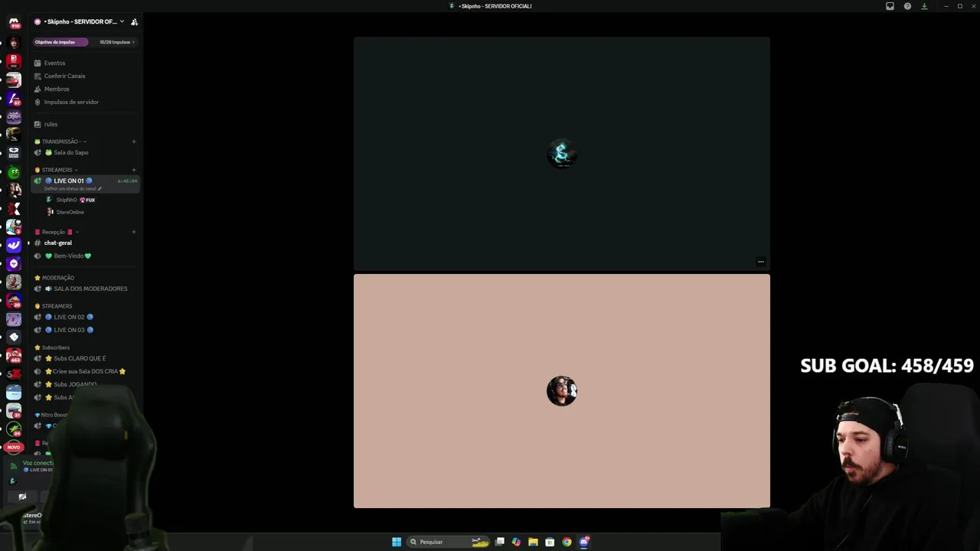Image resolution: width=980 pixels, height=551 pixels.
Task: Open the Copilot icon in the taskbar
Action: click(x=516, y=542)
